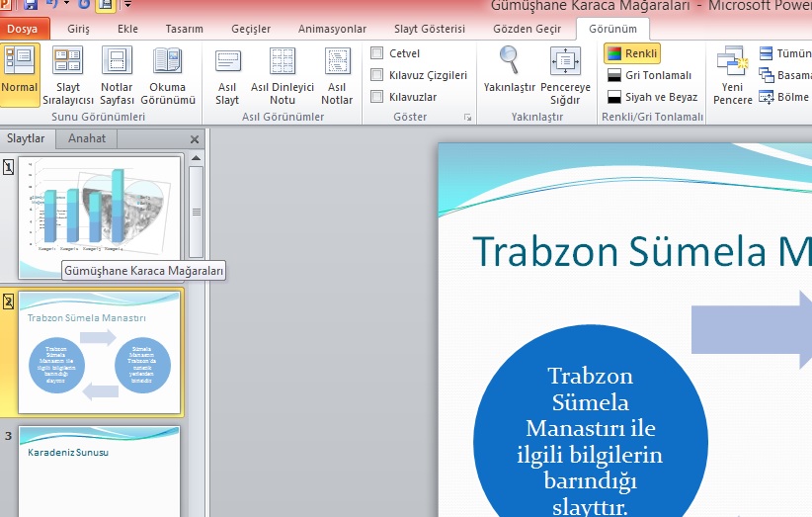The height and width of the screenshot is (517, 812).
Task: Select slide 3 Karadeniz Sunusu thumbnail
Action: (x=100, y=472)
